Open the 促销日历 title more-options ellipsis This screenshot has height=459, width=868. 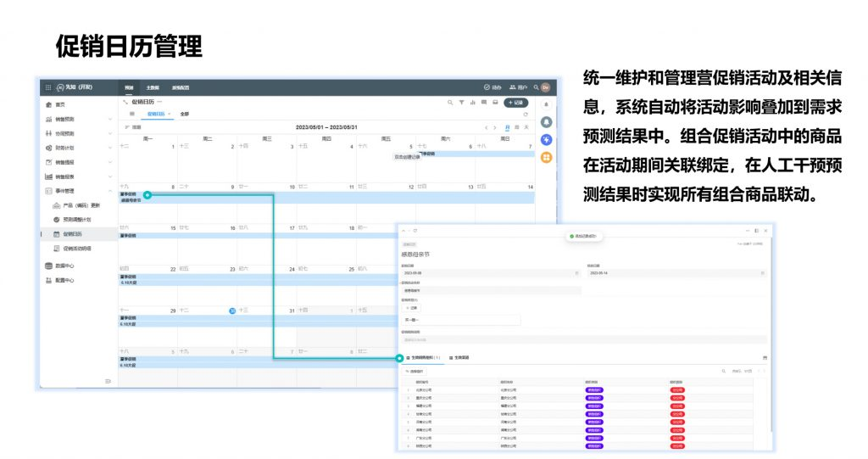pyautogui.click(x=159, y=102)
